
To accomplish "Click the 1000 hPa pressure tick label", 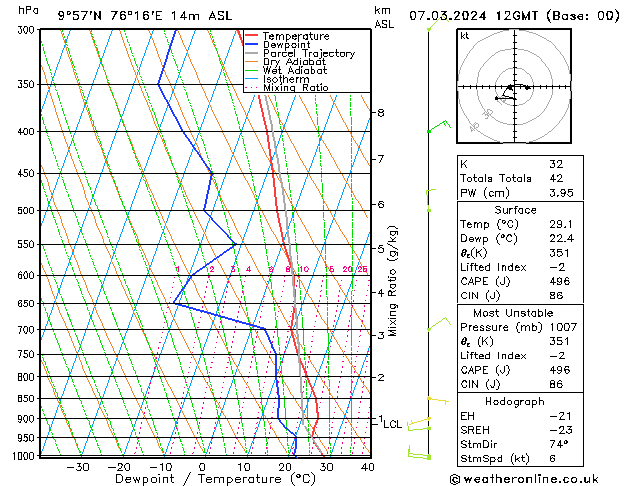I will click(x=24, y=456).
